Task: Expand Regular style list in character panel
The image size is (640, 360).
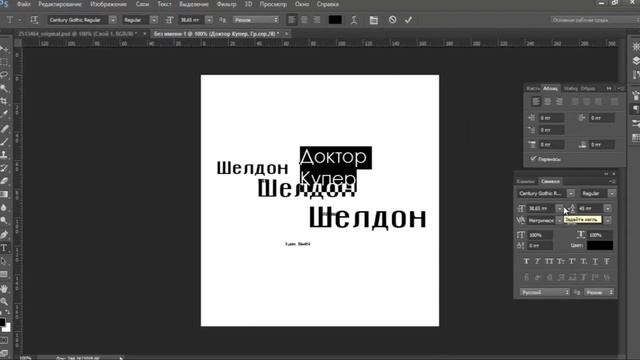Action: pos(611,193)
